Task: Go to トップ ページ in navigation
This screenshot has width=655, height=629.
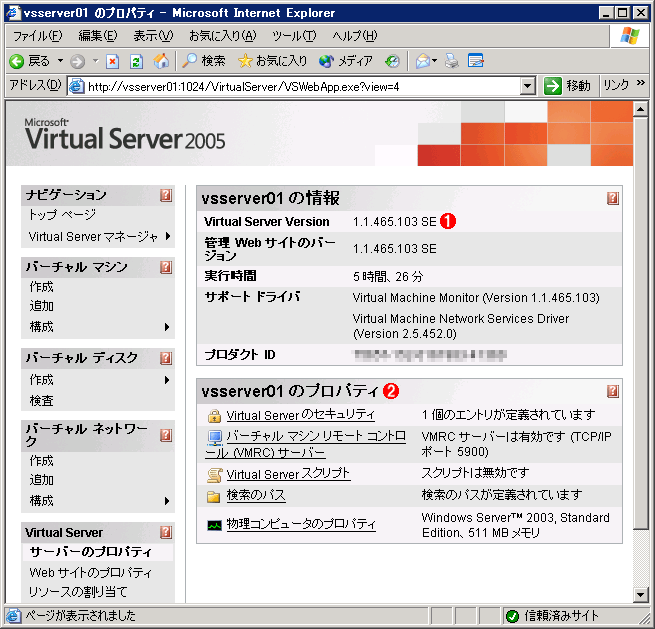Action: [x=62, y=215]
